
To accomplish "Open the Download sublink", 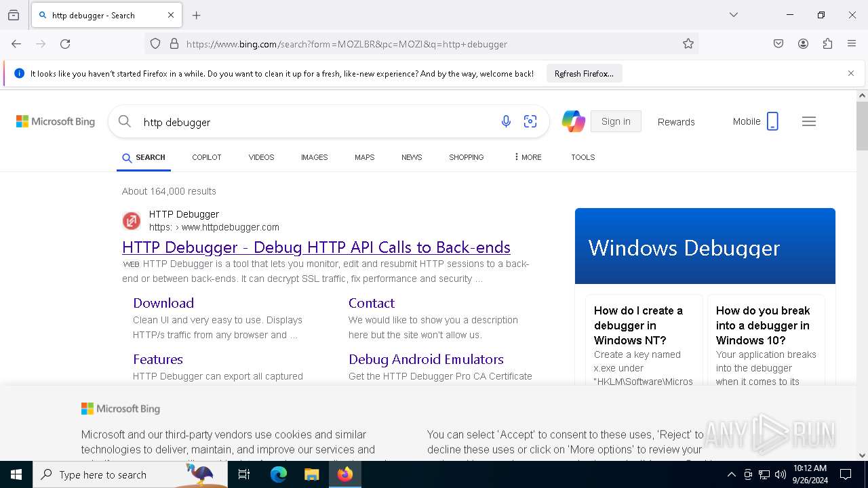I will 163,303.
